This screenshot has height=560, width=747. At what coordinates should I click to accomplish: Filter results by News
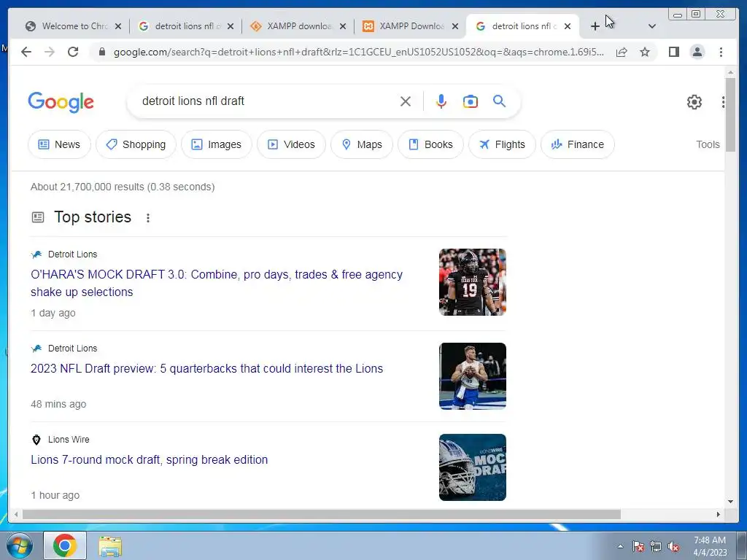pyautogui.click(x=59, y=144)
